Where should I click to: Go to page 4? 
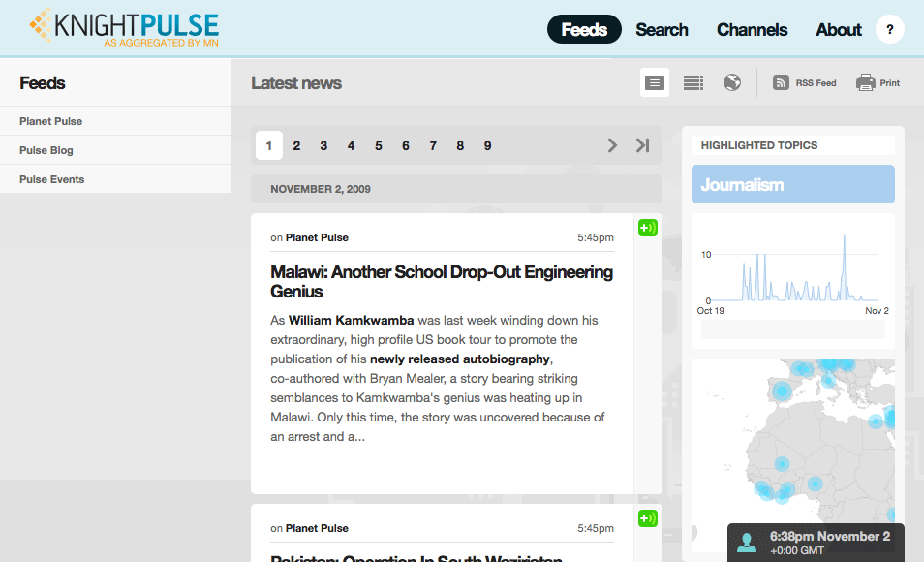352,145
